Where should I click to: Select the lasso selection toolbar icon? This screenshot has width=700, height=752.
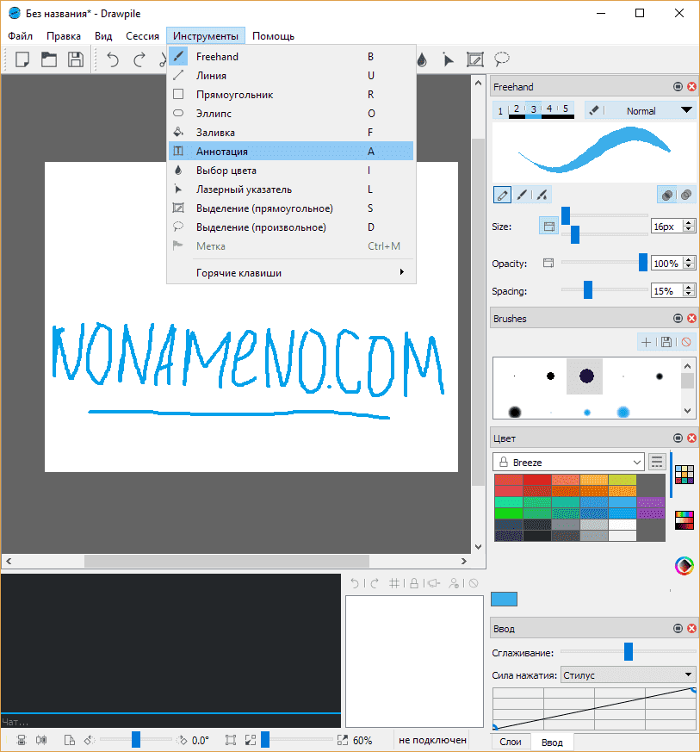click(x=501, y=59)
